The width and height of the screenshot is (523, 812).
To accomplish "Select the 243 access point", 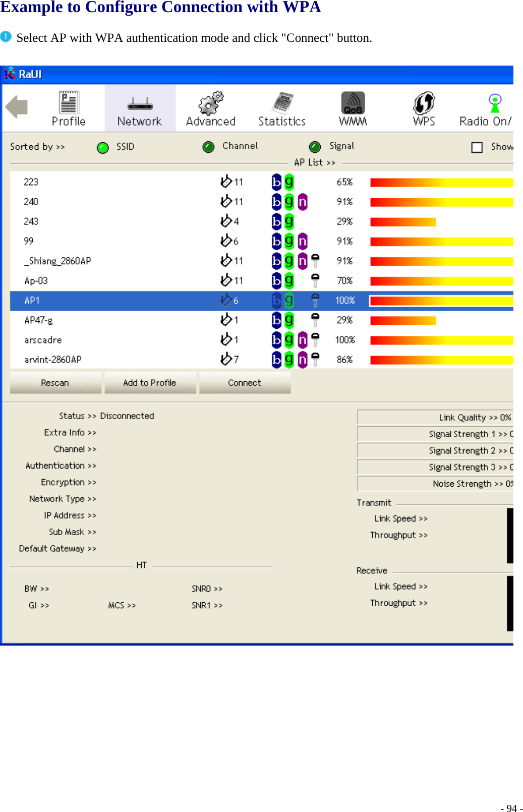I will tap(262, 221).
